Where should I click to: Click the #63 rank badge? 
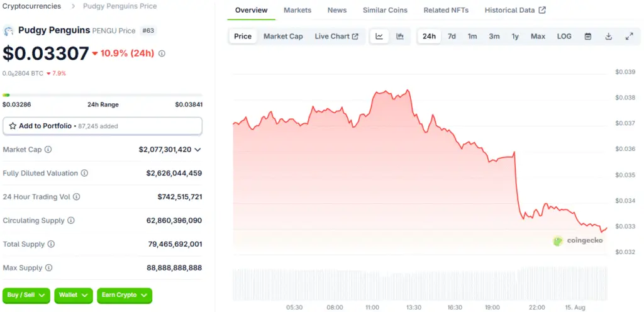pyautogui.click(x=148, y=30)
